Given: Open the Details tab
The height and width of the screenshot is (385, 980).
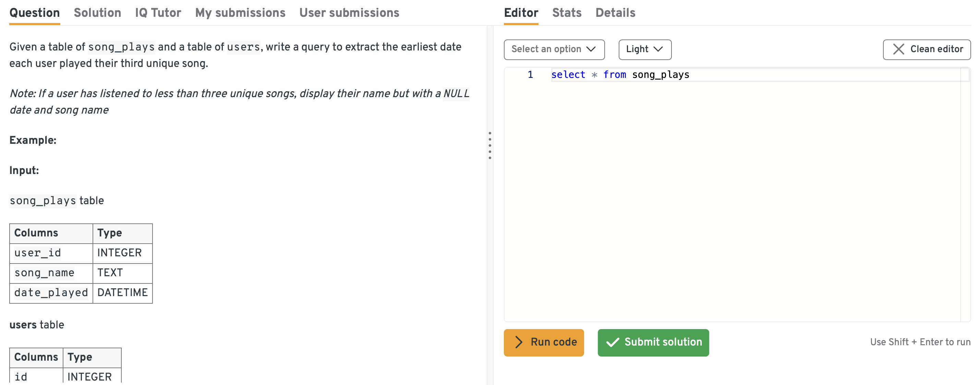Looking at the screenshot, I should click(615, 13).
